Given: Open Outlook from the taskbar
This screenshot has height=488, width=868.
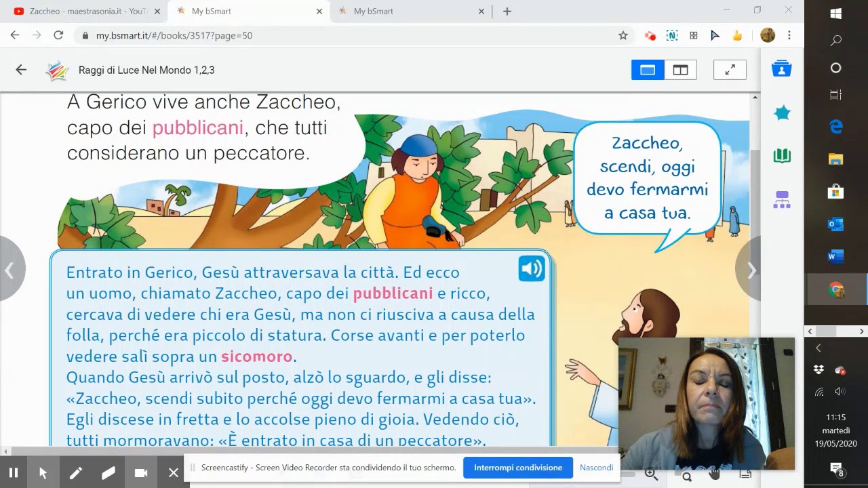Looking at the screenshot, I should click(x=835, y=224).
